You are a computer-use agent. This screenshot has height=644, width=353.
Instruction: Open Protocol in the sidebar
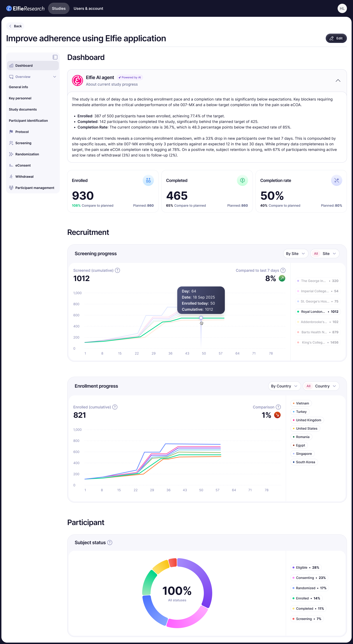33,132
